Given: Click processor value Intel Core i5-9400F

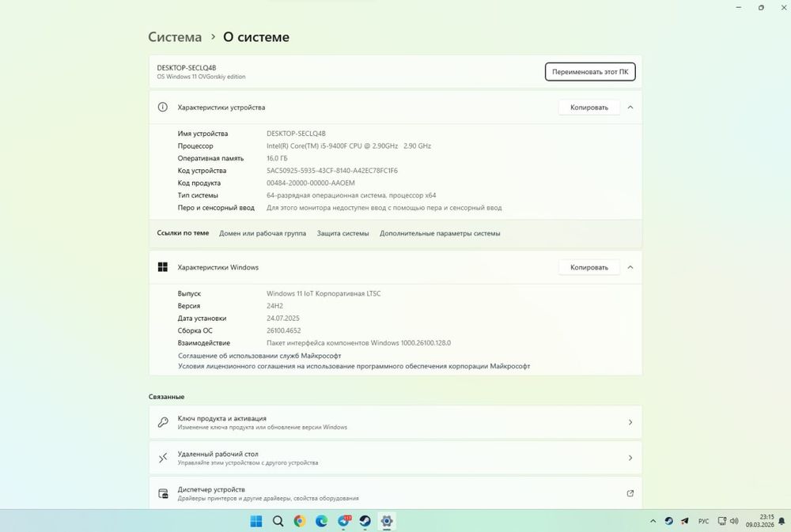Looking at the screenshot, I should [349, 145].
